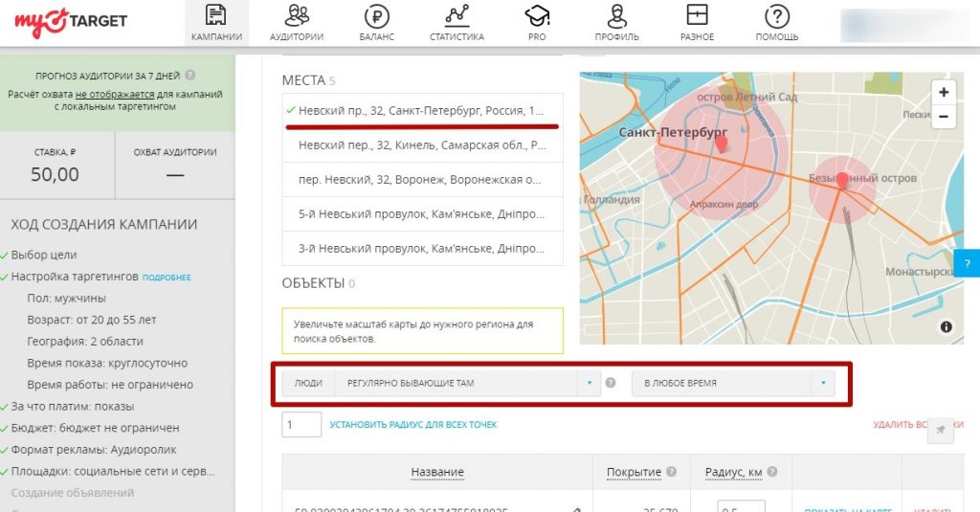980x512 pixels.
Task: Open the Разное menu
Action: click(x=697, y=23)
